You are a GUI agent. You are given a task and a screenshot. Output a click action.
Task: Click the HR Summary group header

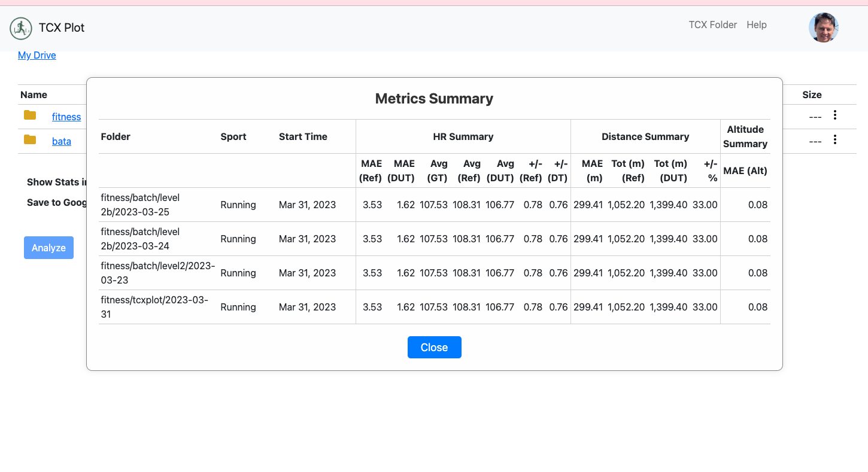point(463,136)
